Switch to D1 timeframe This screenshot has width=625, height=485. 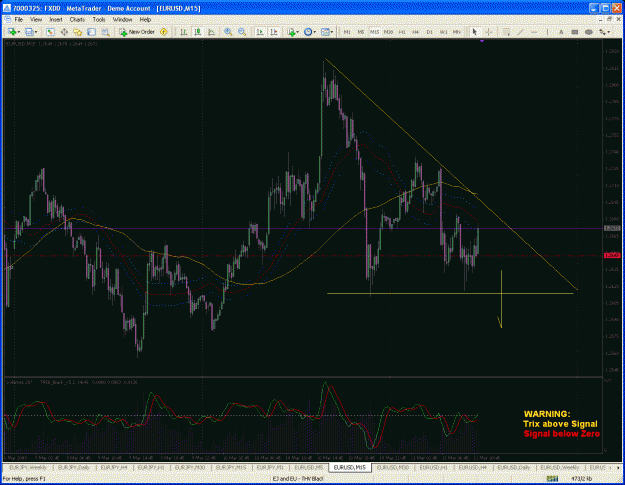(429, 32)
